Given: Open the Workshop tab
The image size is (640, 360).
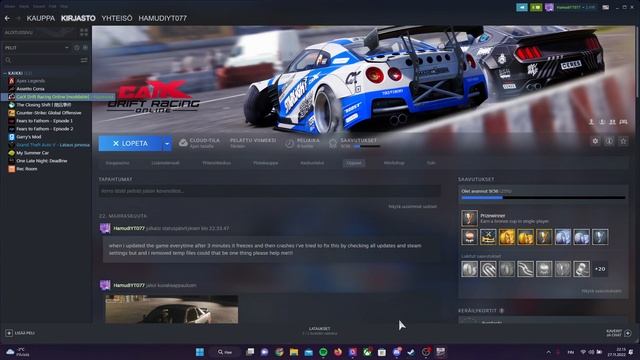Looking at the screenshot, I should point(394,163).
